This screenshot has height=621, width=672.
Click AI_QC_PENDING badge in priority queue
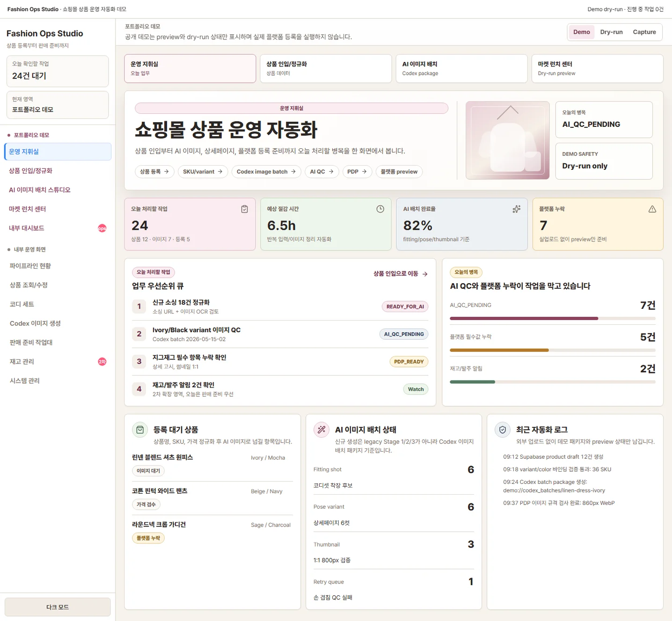404,334
